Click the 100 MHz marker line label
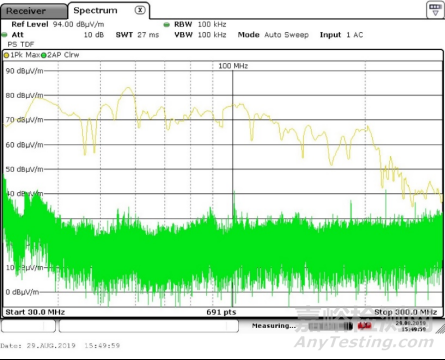Screen dimensions: 445x360 point(233,66)
